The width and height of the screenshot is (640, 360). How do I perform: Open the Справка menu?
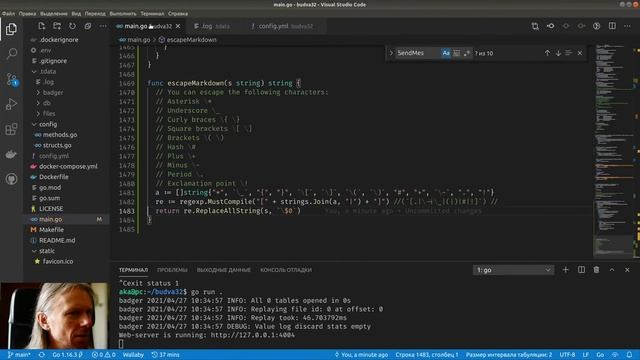[x=178, y=13]
